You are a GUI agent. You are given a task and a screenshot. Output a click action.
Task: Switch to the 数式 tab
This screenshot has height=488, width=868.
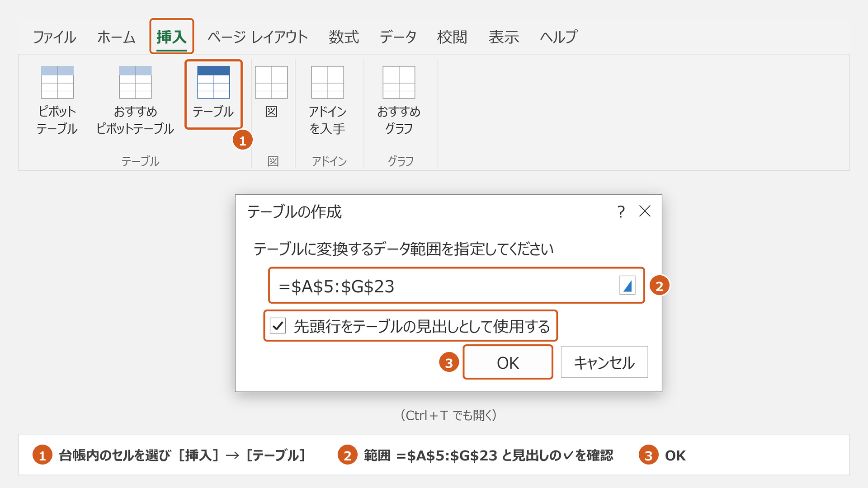point(344,37)
